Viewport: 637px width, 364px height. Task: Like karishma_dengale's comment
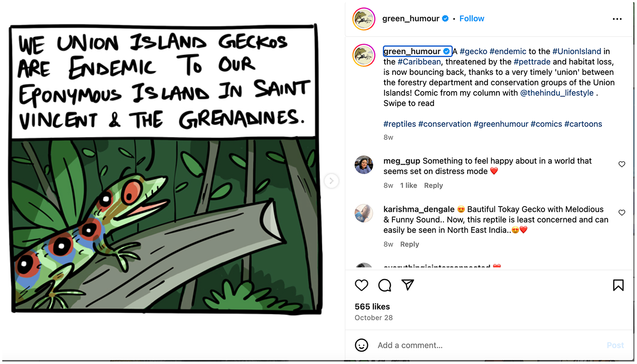tap(622, 212)
